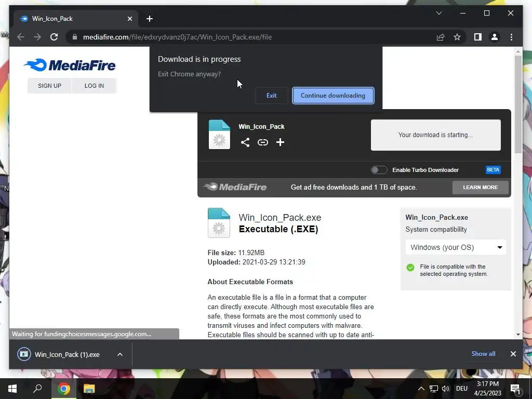The width and height of the screenshot is (532, 399).
Task: Click the Exit button in the dialog
Action: tap(271, 96)
